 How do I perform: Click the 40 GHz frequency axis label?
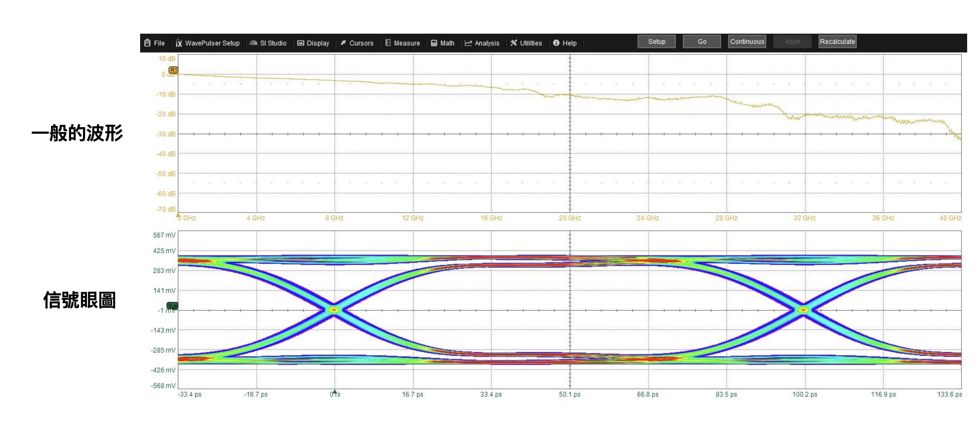click(950, 218)
